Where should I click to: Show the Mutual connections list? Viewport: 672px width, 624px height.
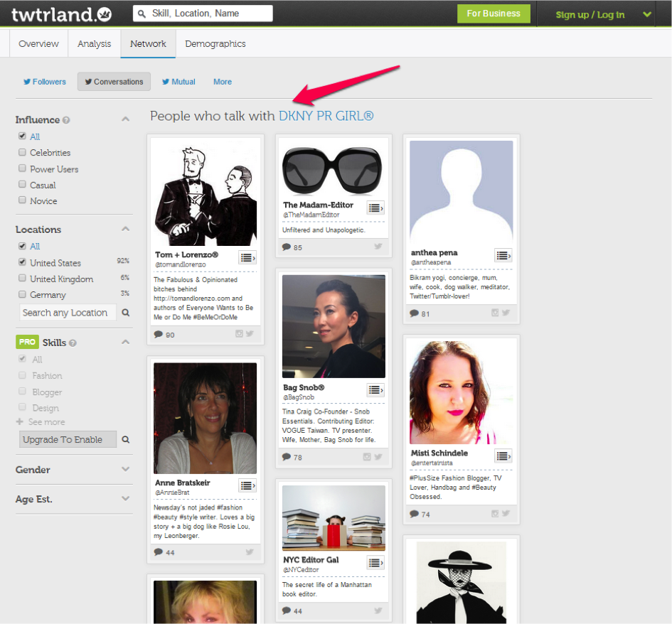(178, 82)
